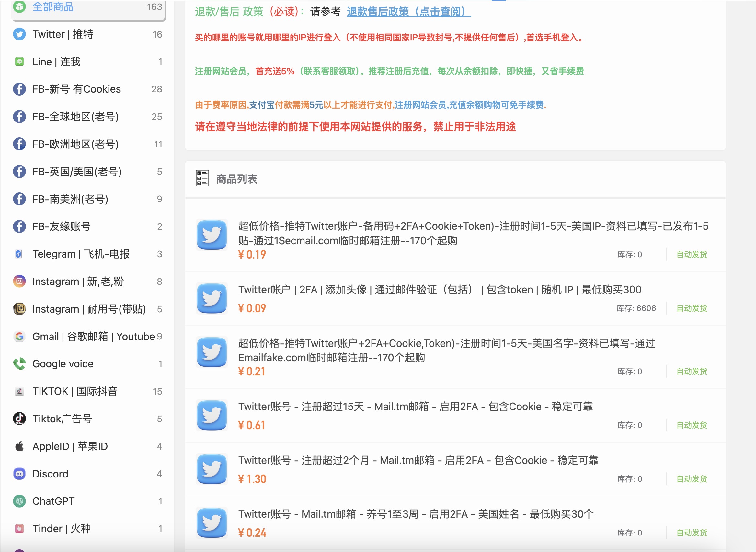Click Twitter thumbnail of the ¥0.21 product
756x552 pixels.
212,352
